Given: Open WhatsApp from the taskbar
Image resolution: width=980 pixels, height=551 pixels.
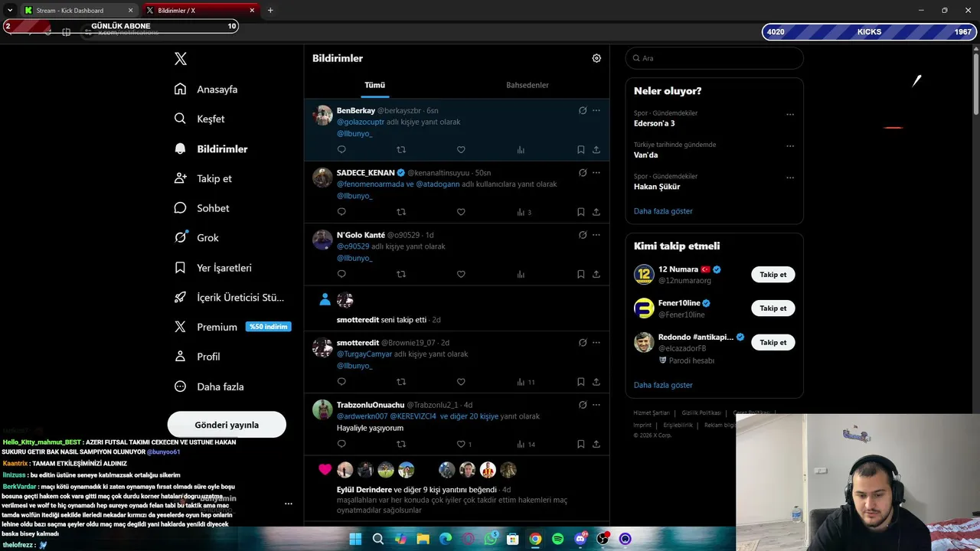Looking at the screenshot, I should 491,539.
